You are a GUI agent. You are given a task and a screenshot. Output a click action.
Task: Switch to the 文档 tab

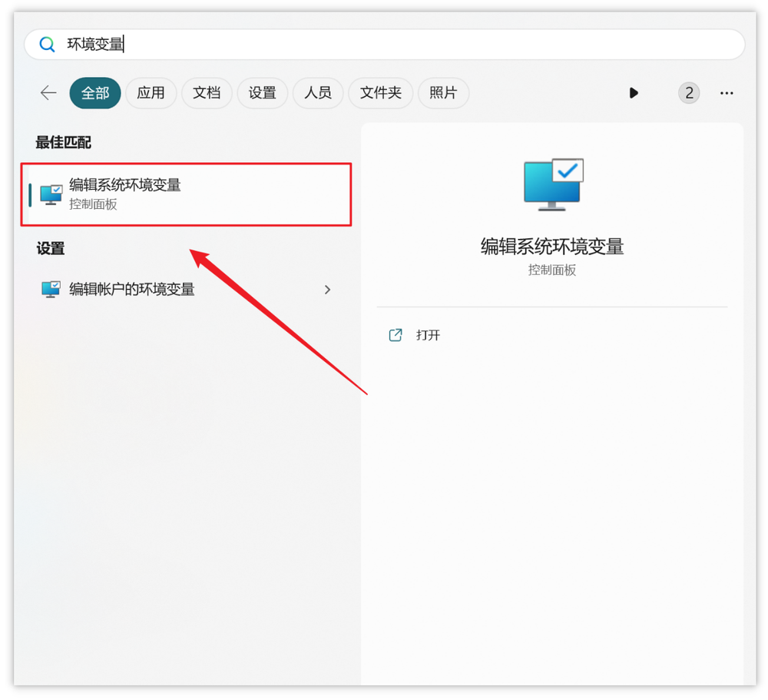point(207,92)
